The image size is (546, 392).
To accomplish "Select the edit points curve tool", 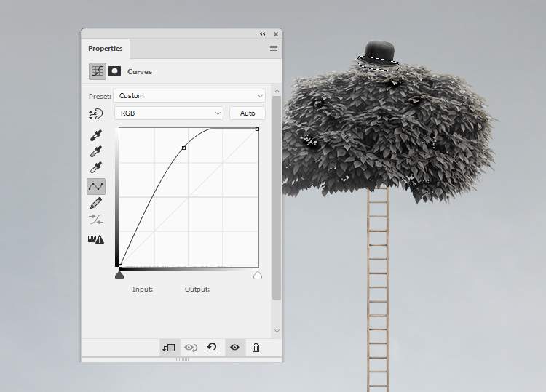I will click(96, 186).
